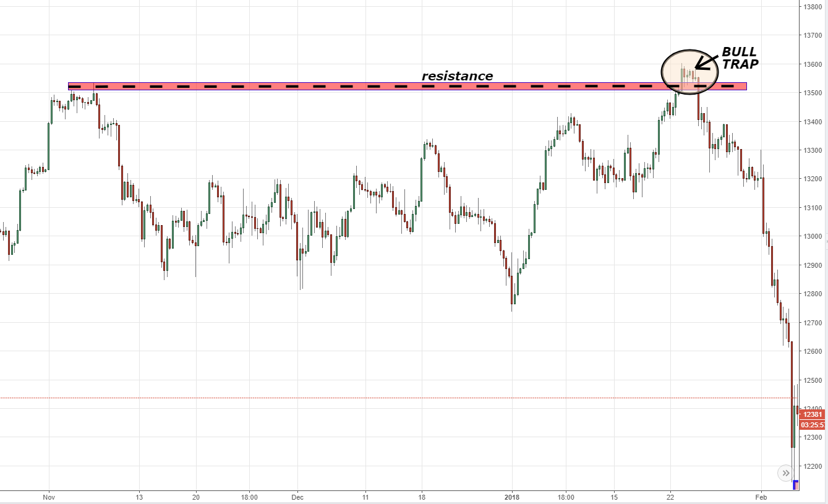Click the 12900 price axis label
The image size is (828, 504).
tap(813, 265)
